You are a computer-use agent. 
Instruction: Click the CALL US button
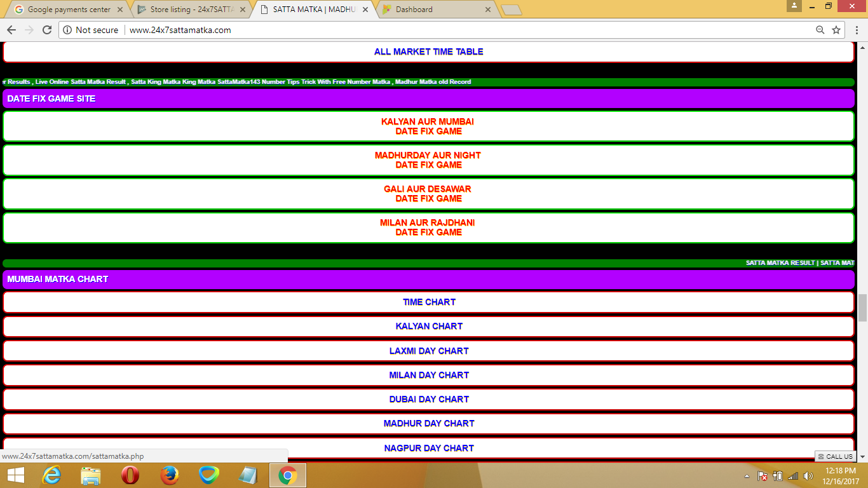point(836,456)
